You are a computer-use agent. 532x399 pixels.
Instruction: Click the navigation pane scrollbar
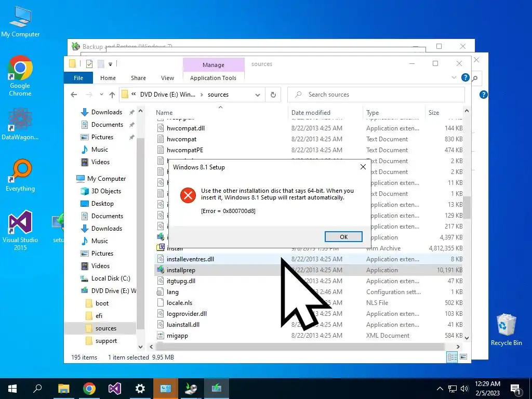[140, 234]
